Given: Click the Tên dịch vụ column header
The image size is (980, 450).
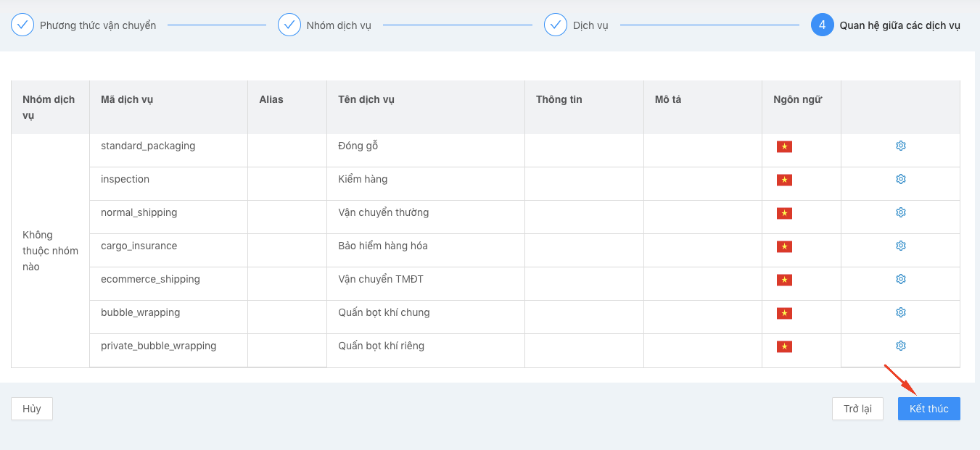Looking at the screenshot, I should (x=366, y=99).
